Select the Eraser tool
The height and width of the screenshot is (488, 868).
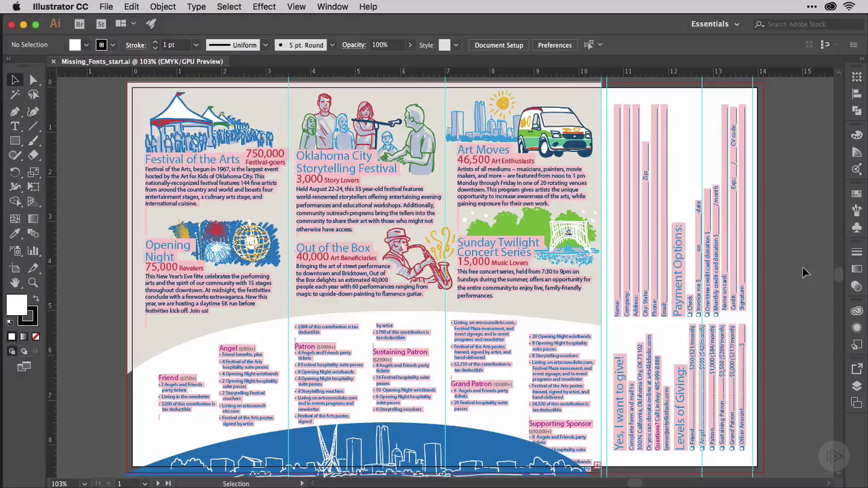tap(33, 156)
